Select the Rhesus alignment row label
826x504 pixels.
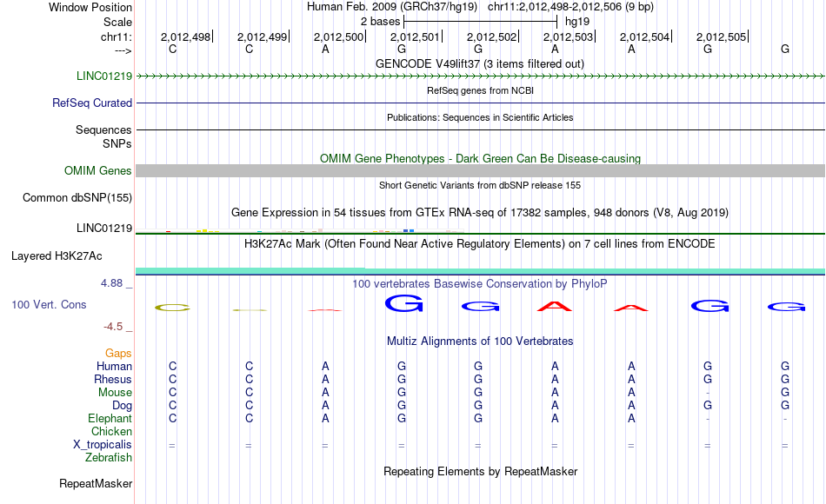[x=113, y=379]
